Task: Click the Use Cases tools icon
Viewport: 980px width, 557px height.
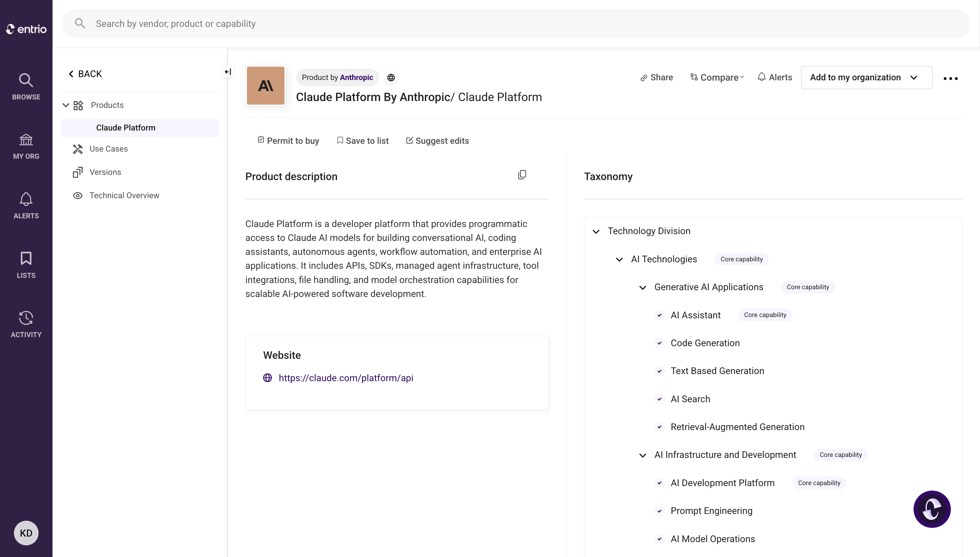Action: (78, 149)
